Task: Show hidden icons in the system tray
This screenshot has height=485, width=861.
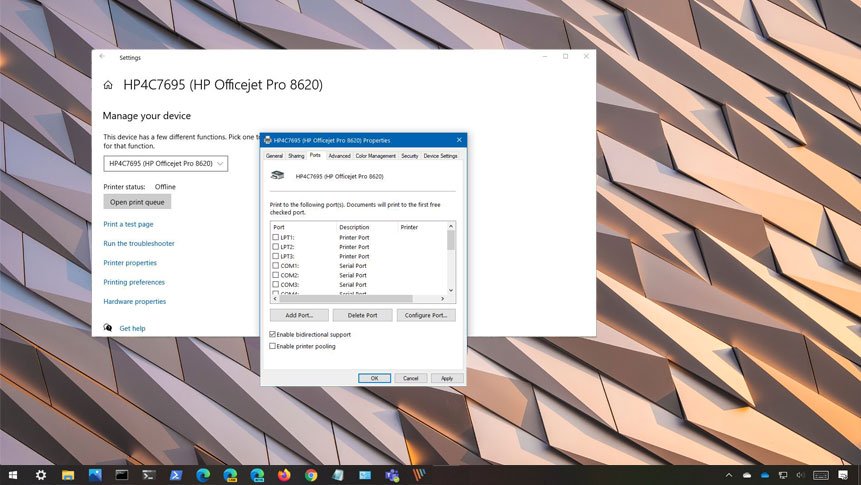Action: pyautogui.click(x=729, y=475)
